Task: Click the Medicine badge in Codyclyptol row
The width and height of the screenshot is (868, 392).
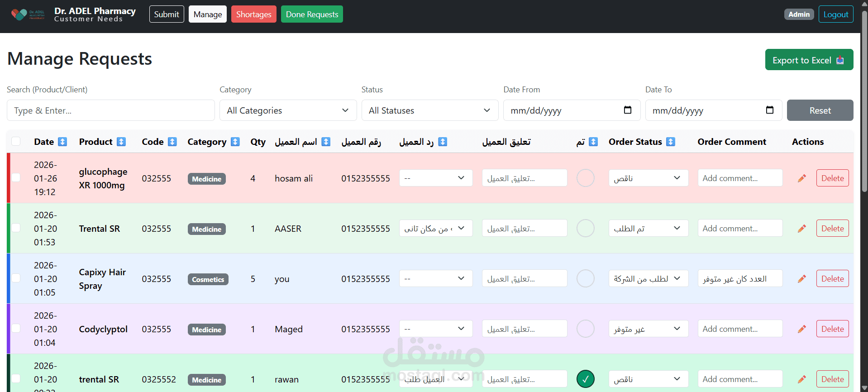Action: point(207,330)
